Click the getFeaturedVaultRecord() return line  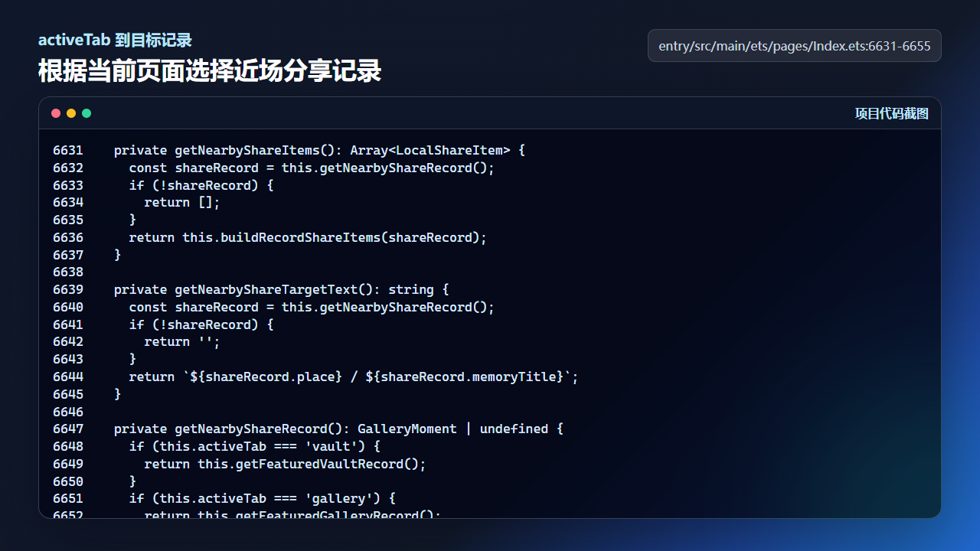pos(286,464)
